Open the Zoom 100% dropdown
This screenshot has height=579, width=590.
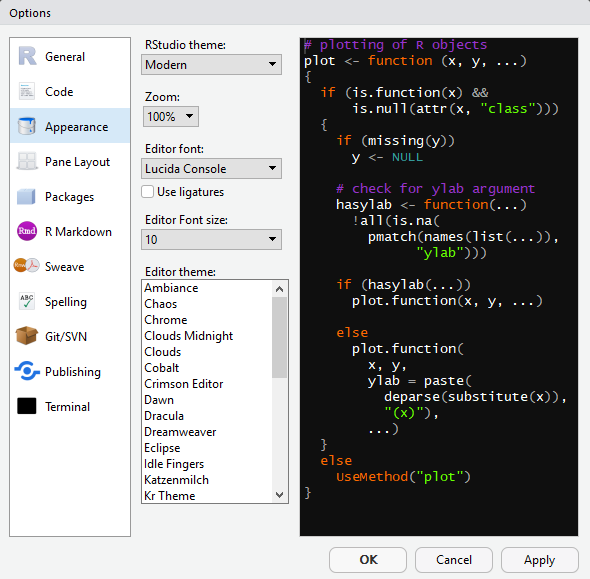(171, 116)
